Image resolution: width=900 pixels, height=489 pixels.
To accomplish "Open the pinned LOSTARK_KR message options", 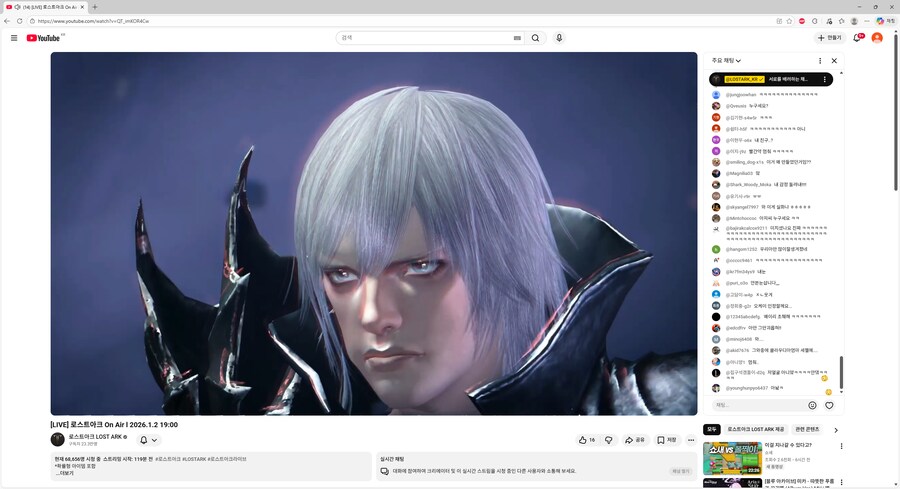I will (825, 79).
